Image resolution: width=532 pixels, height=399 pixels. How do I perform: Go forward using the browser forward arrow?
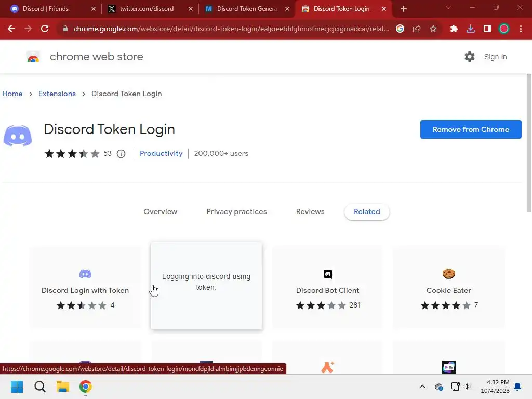(x=28, y=29)
